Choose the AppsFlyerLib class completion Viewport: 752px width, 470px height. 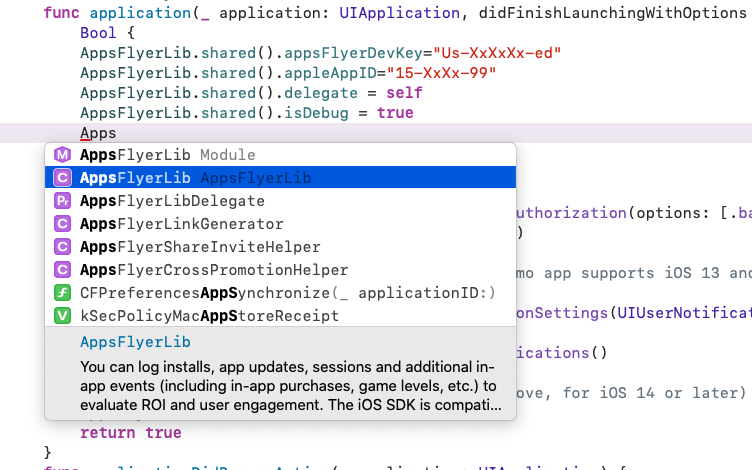click(x=281, y=178)
